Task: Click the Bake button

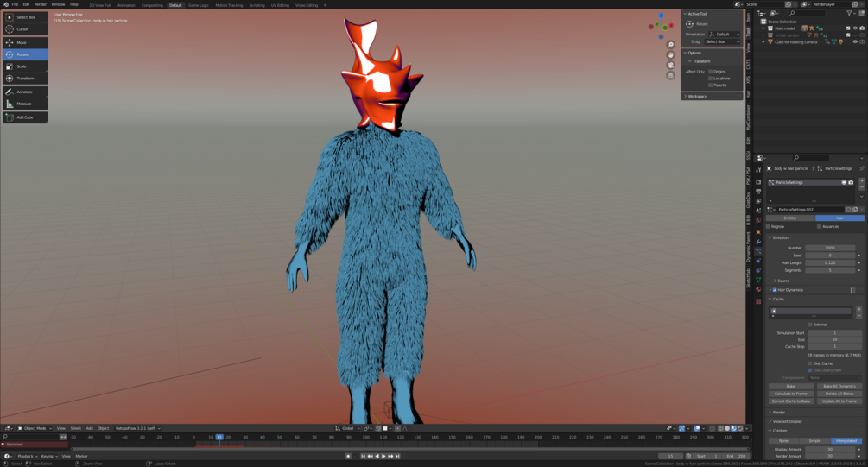Action: [790, 386]
